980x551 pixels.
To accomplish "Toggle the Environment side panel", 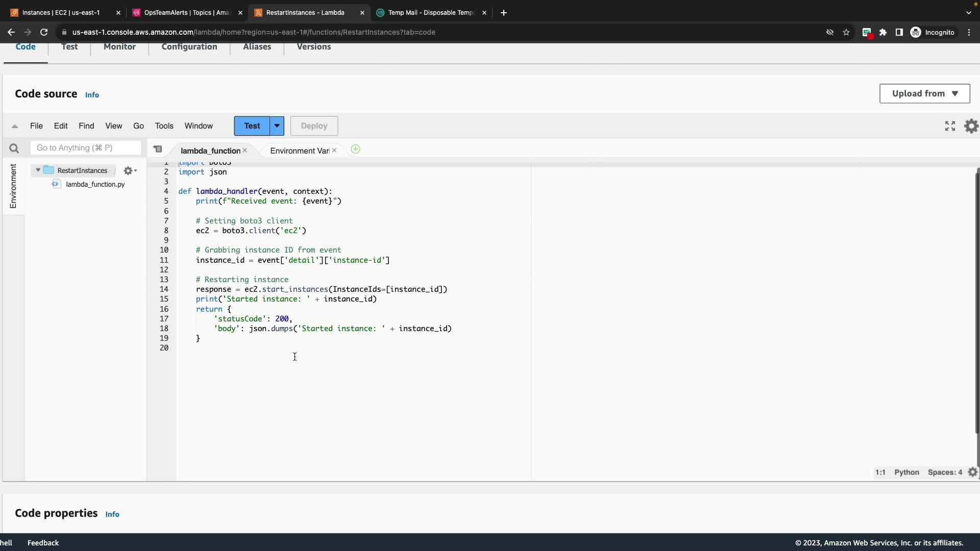I will [x=13, y=186].
